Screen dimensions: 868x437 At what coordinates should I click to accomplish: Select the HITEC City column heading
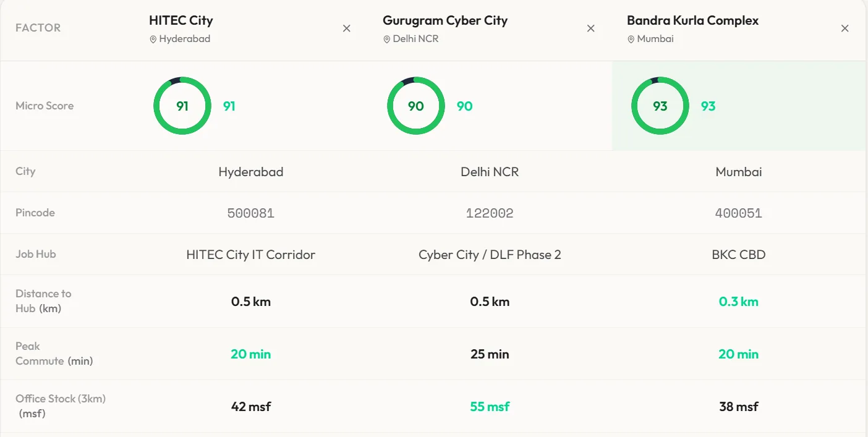(181, 20)
